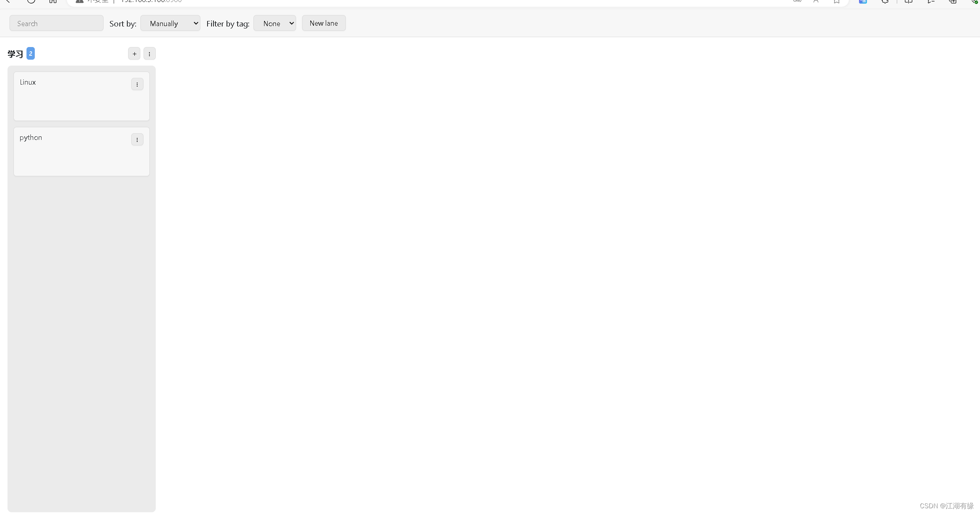Click the 学习 lane title

pyautogui.click(x=15, y=54)
